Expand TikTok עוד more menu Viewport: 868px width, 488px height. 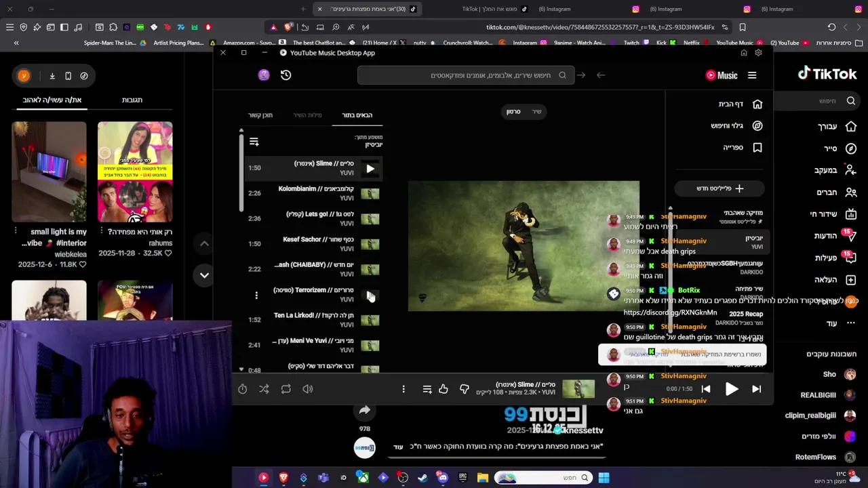click(x=841, y=323)
